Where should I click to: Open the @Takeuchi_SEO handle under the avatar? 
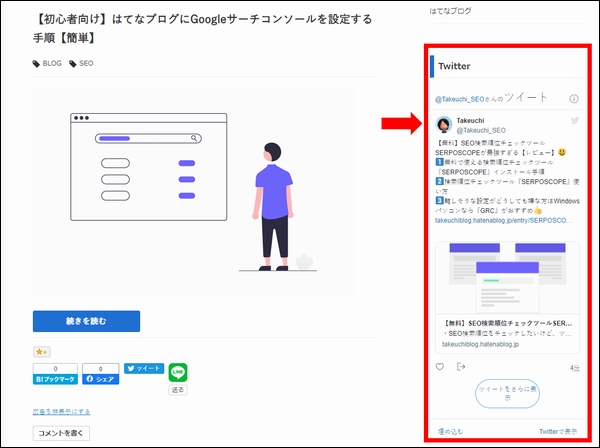coord(481,130)
